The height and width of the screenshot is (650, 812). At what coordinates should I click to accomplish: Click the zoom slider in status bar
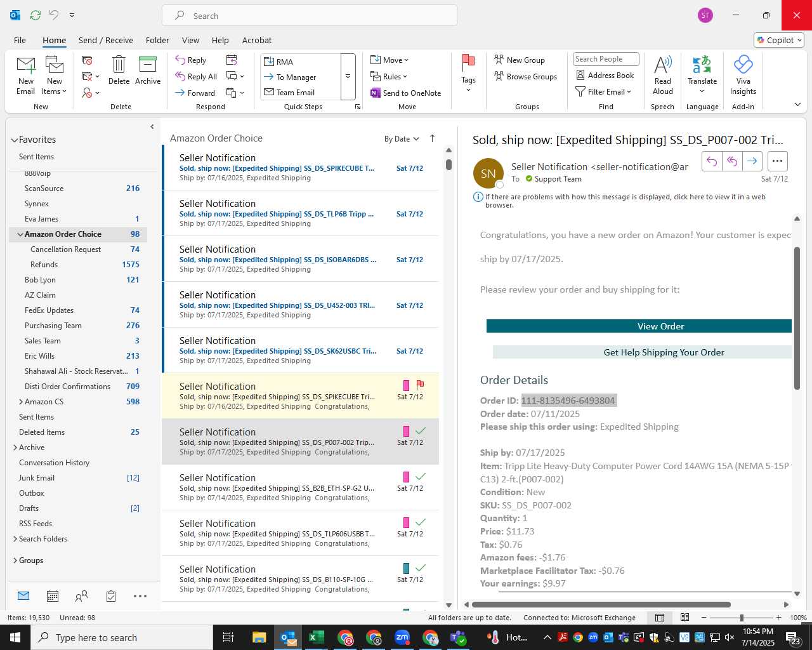tap(741, 618)
